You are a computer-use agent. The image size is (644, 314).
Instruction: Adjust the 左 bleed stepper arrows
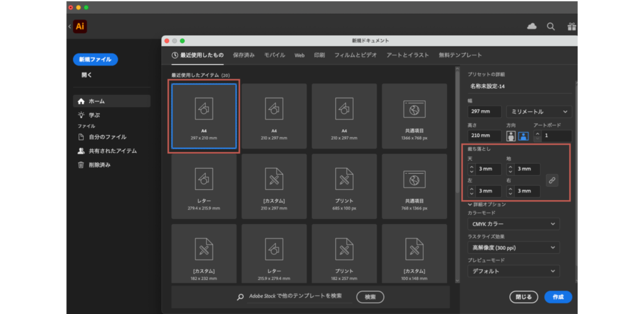pyautogui.click(x=472, y=191)
